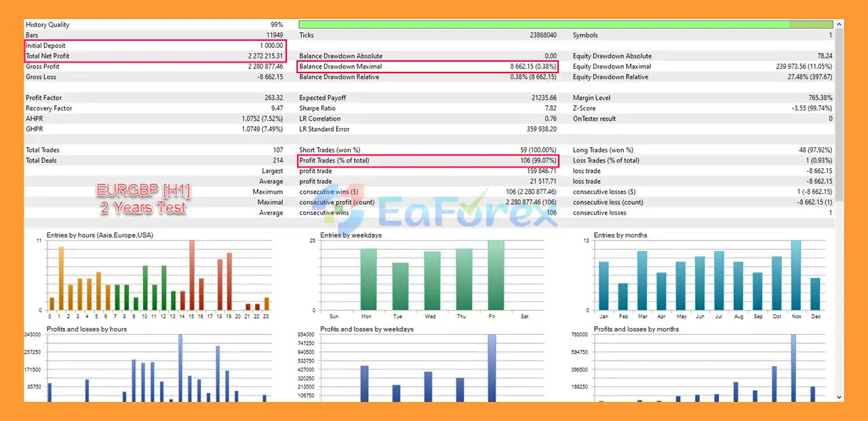The image size is (868, 421).
Task: Click the Profit Trades (% of total) row
Action: [x=429, y=160]
